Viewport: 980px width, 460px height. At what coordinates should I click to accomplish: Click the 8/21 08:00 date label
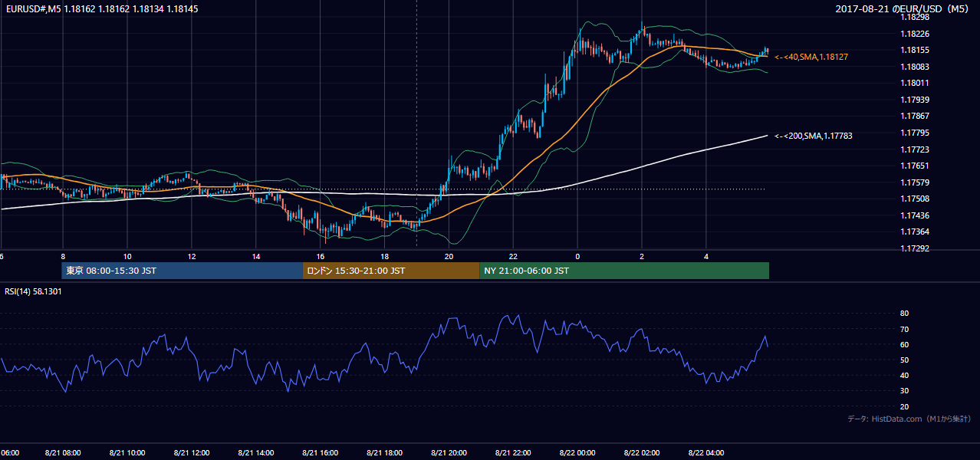(64, 453)
